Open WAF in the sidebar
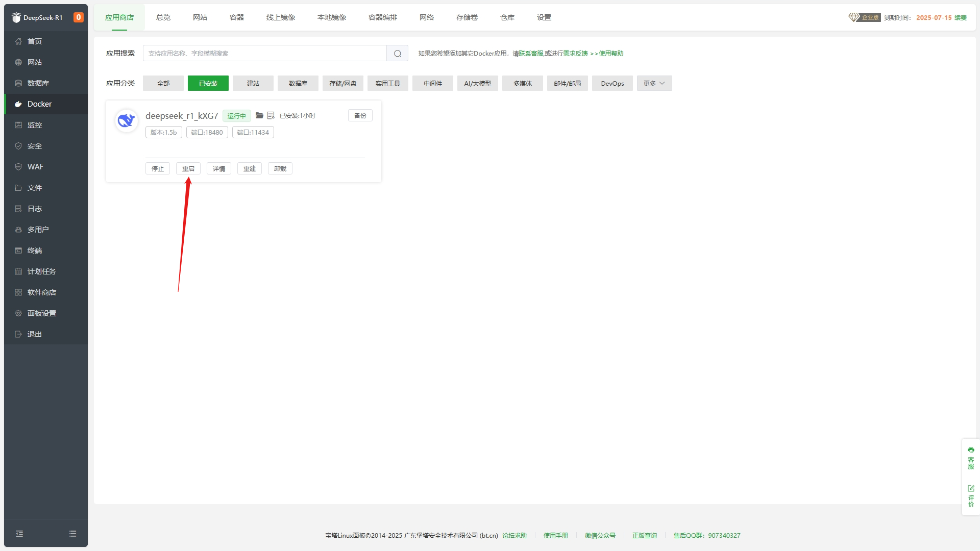 (x=46, y=167)
